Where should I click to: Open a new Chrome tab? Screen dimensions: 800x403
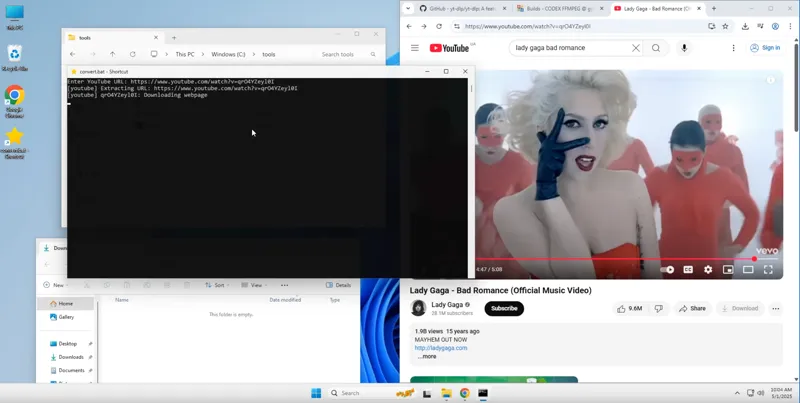[714, 9]
